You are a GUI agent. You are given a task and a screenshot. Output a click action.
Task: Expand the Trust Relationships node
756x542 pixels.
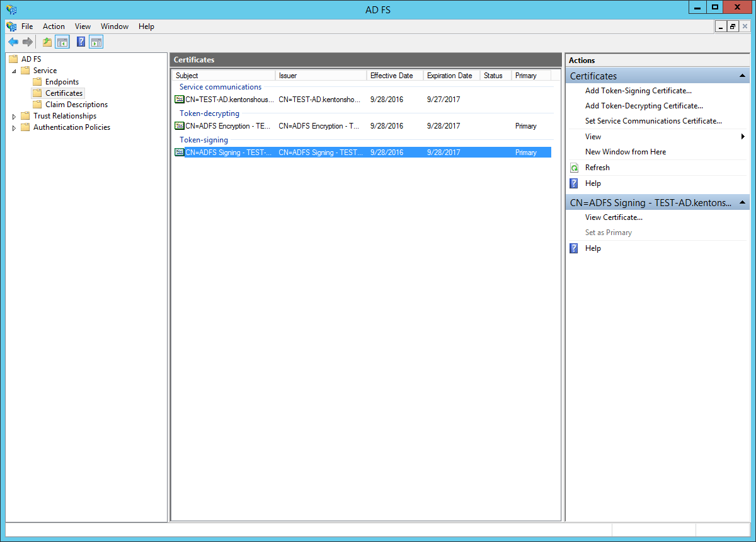pyautogui.click(x=14, y=116)
